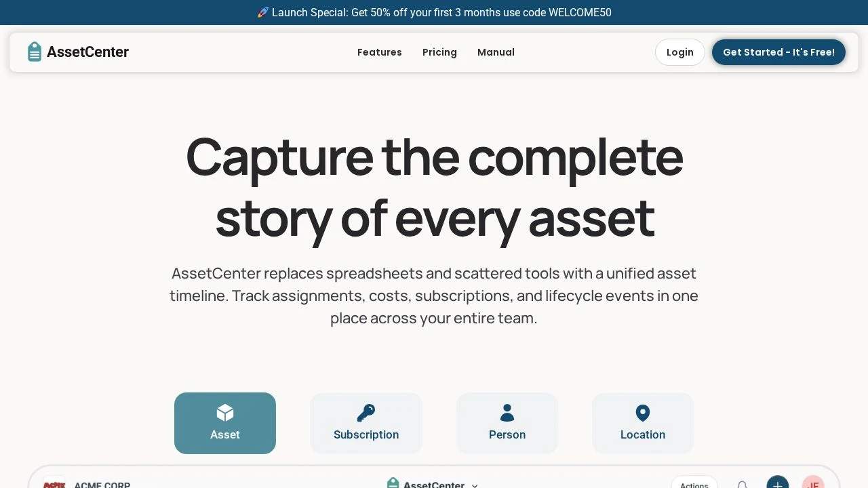
Task: Click the circular plus icon in the demo toolbar
Action: click(778, 484)
